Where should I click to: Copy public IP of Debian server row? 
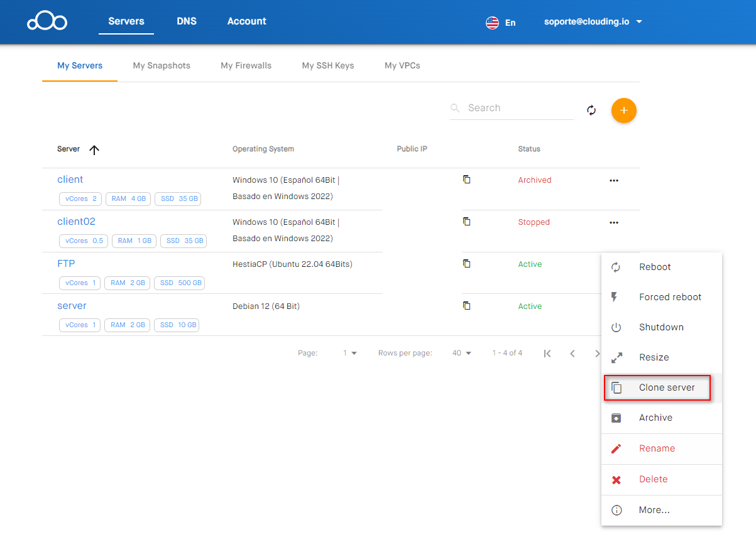pyautogui.click(x=466, y=306)
